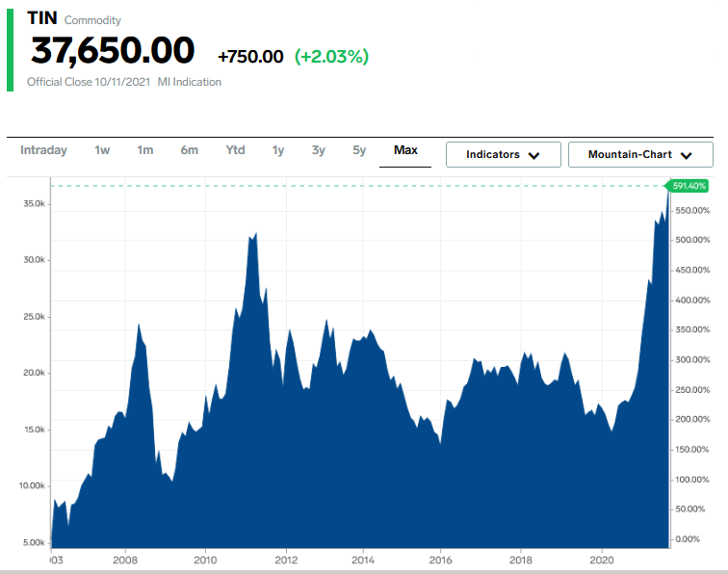Click the 37,650.00 price value
The width and height of the screenshot is (728, 574).
click(x=113, y=51)
